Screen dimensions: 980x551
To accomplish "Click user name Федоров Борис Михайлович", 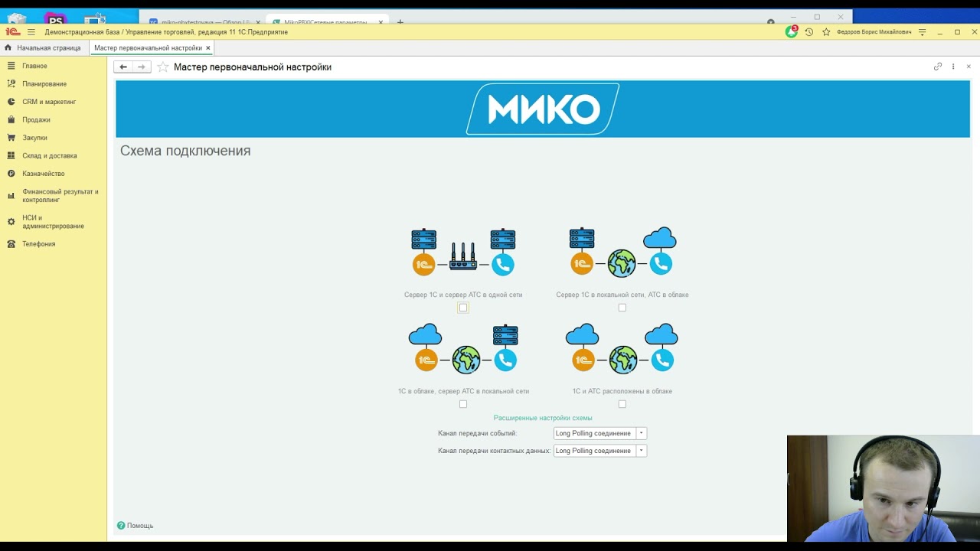I will pos(874,32).
